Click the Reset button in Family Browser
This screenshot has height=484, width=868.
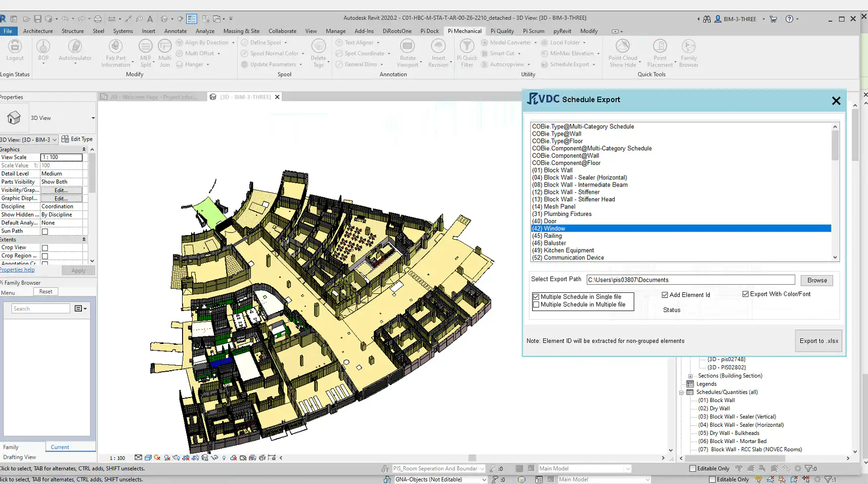[46, 292]
